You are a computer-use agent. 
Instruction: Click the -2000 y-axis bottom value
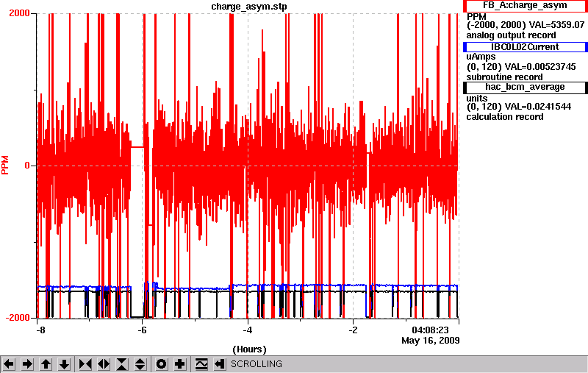[x=18, y=318]
